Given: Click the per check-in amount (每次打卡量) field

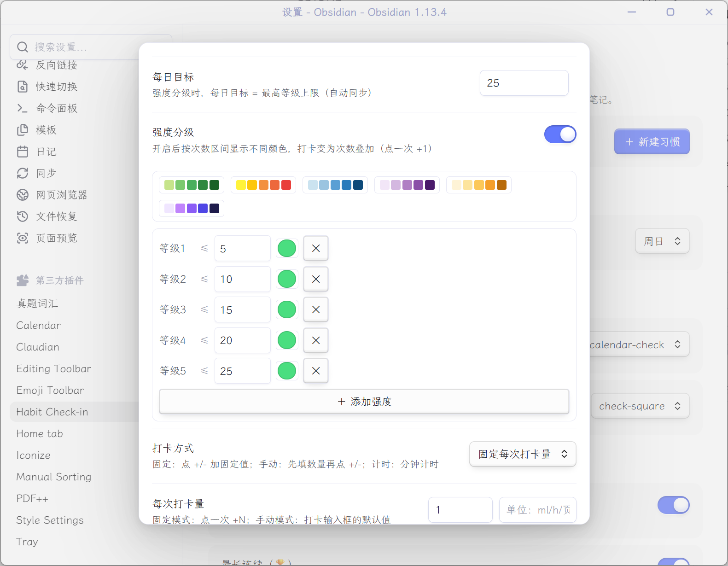Looking at the screenshot, I should [x=460, y=510].
